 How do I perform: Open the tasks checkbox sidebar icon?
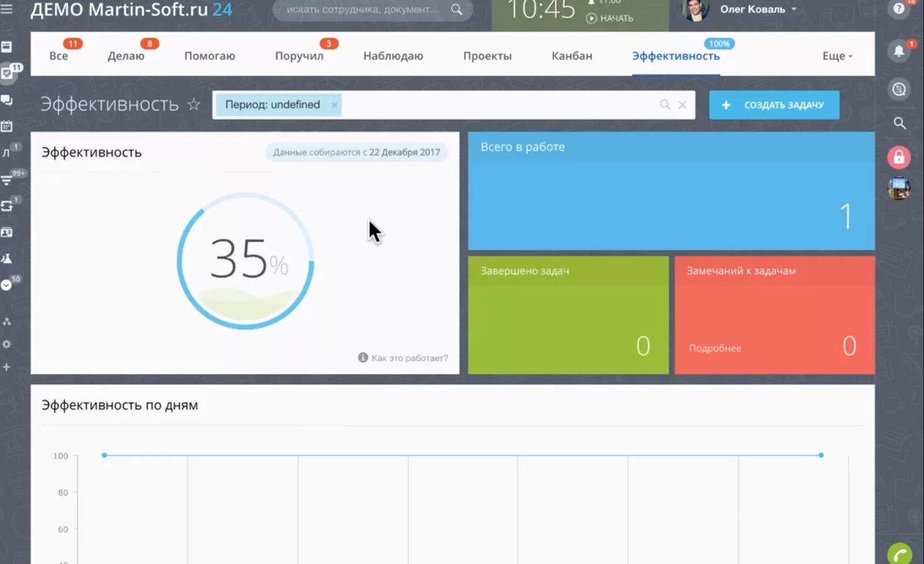tap(6, 73)
